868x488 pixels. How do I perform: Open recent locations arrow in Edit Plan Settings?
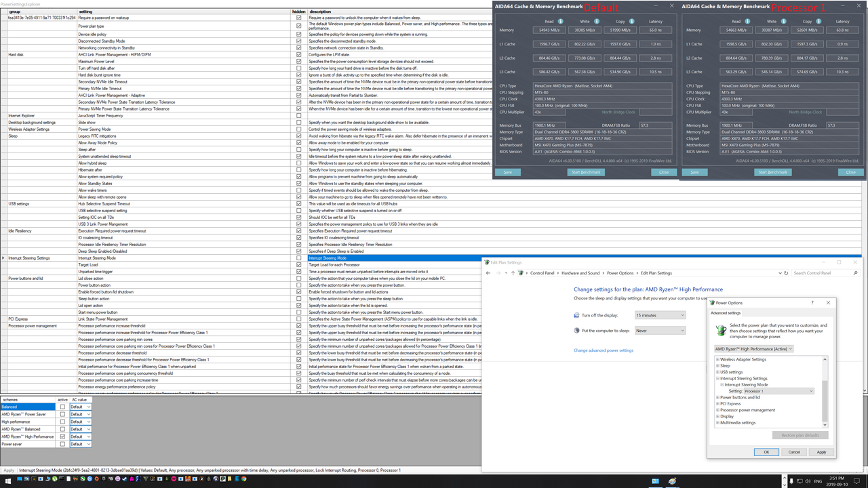tap(505, 273)
